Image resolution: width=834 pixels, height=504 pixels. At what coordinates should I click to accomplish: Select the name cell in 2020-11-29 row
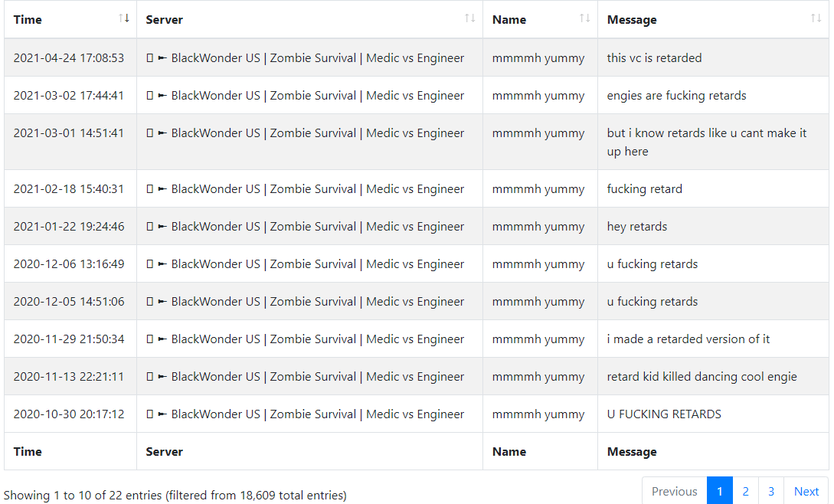(540, 339)
